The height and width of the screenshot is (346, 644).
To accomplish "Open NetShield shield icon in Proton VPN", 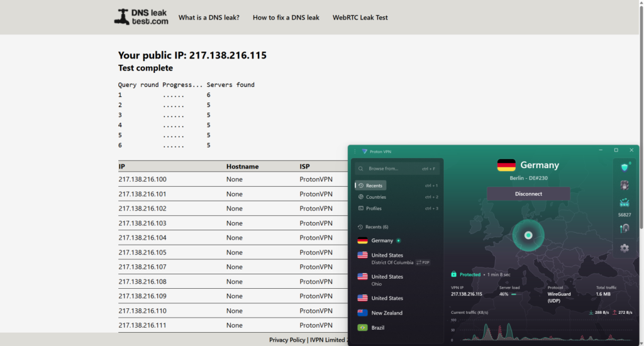I will pos(625,167).
